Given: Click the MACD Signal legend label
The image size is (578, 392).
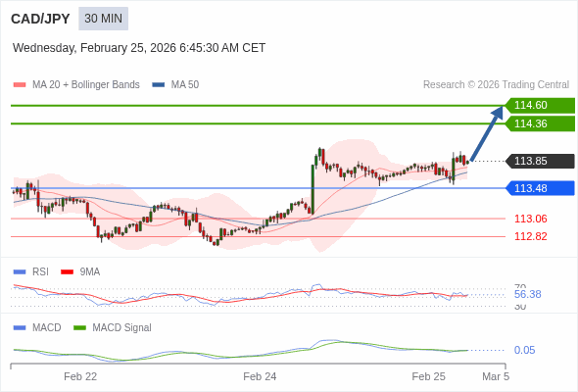Looking at the screenshot, I should [x=122, y=327].
